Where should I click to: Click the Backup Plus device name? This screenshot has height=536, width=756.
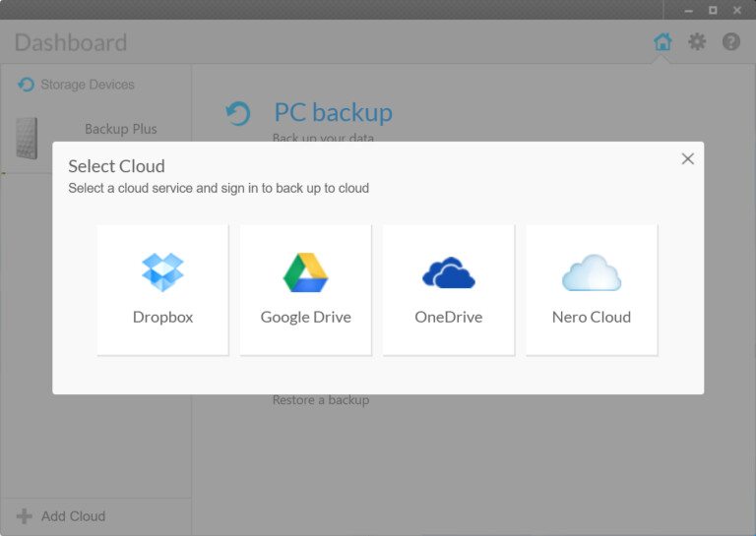pos(120,129)
